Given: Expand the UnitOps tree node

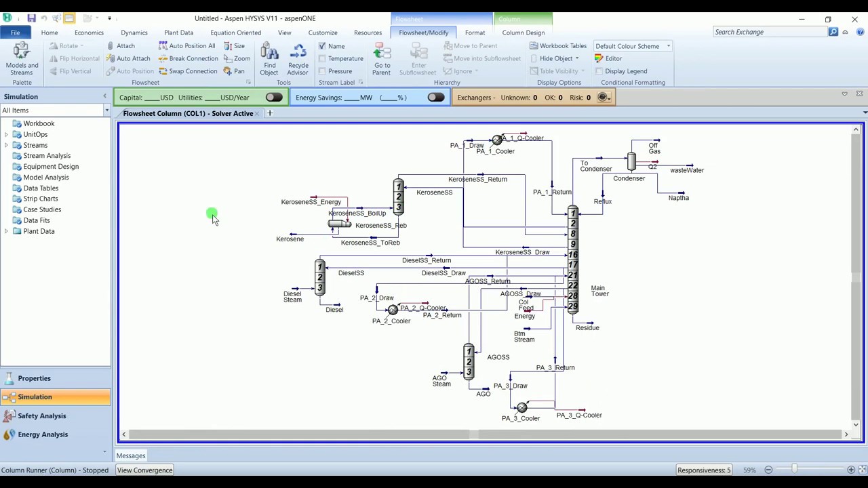Looking at the screenshot, I should (7, 134).
